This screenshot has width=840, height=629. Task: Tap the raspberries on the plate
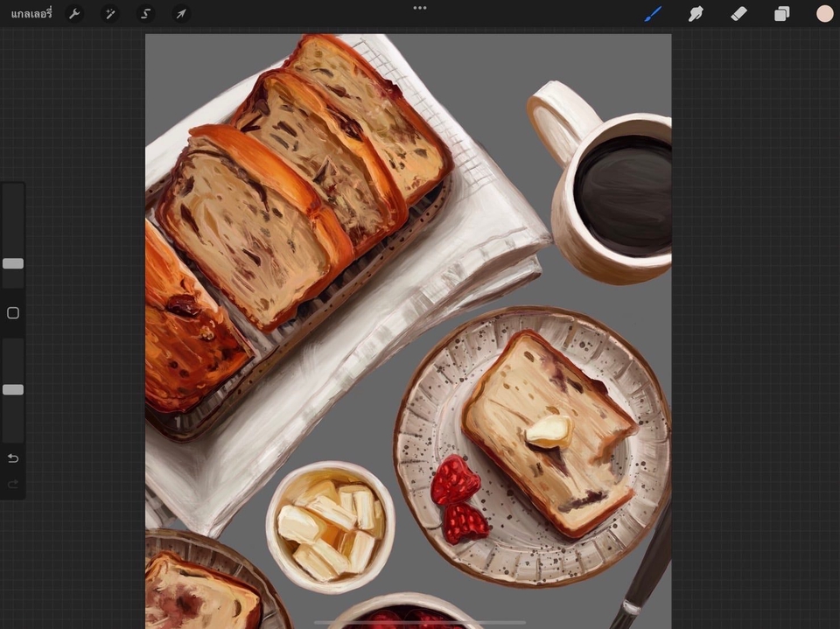pyautogui.click(x=458, y=500)
